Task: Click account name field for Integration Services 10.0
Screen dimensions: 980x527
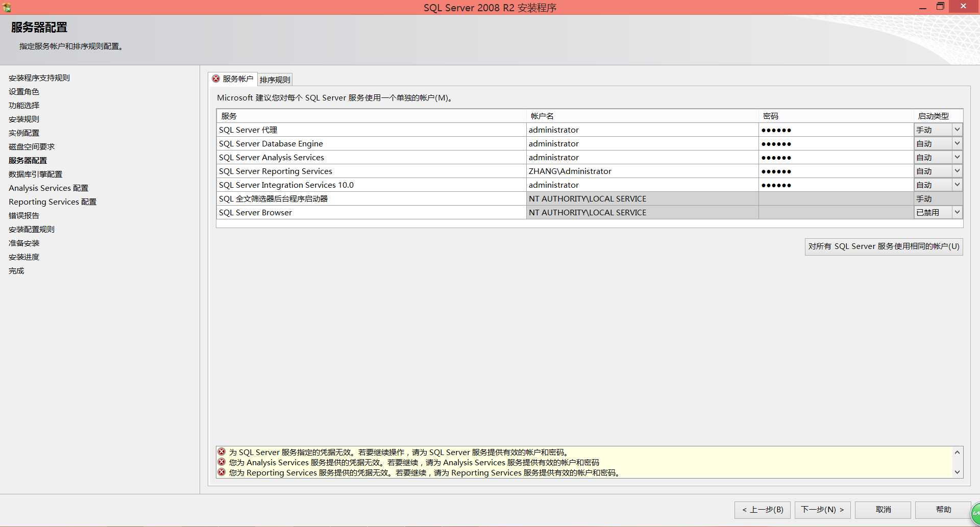Action: click(x=642, y=185)
